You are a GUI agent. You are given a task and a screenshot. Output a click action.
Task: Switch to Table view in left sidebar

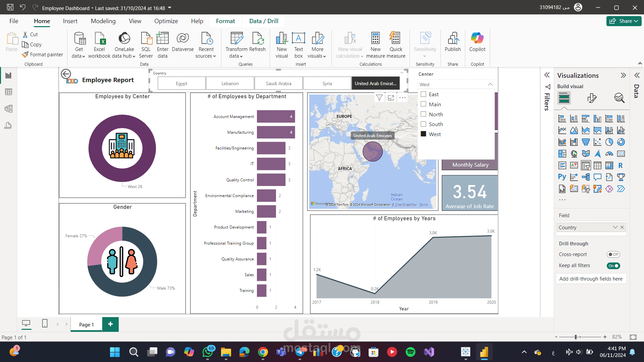[x=9, y=92]
